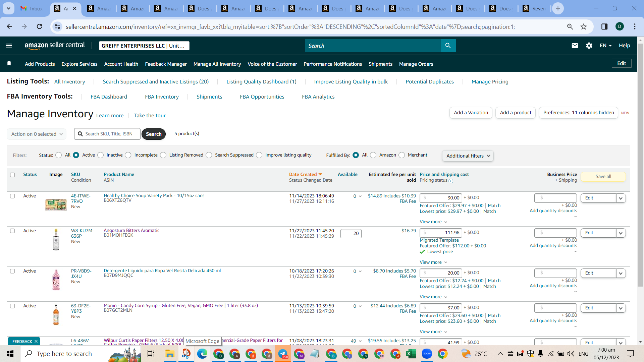
Task: Edit Angostura Bitters available quantity field
Action: (351, 233)
